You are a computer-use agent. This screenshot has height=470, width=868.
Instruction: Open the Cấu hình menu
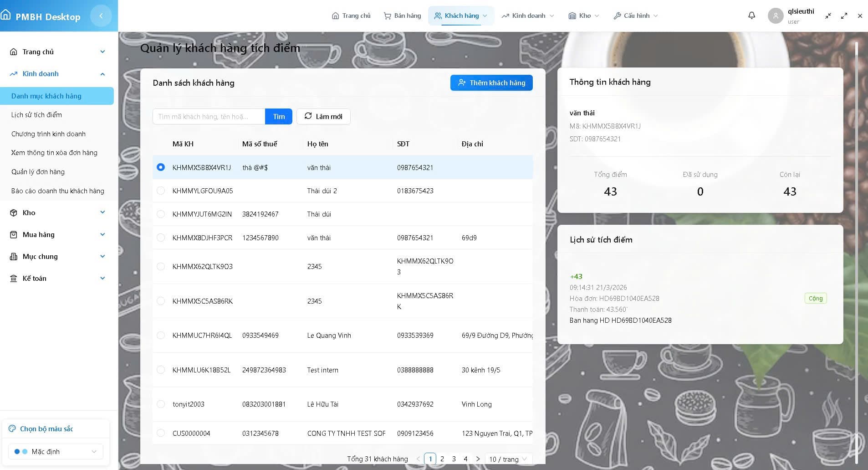(x=635, y=15)
